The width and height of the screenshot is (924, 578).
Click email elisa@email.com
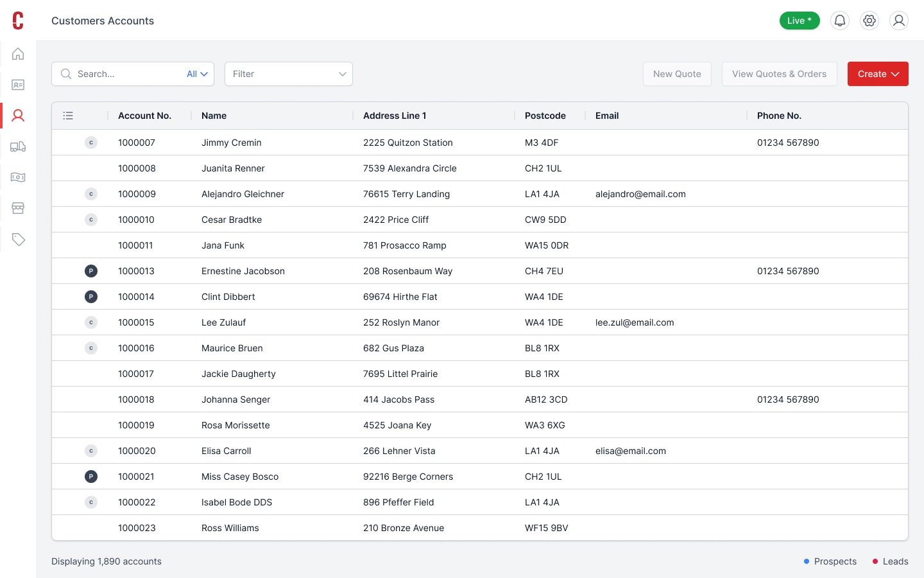631,451
